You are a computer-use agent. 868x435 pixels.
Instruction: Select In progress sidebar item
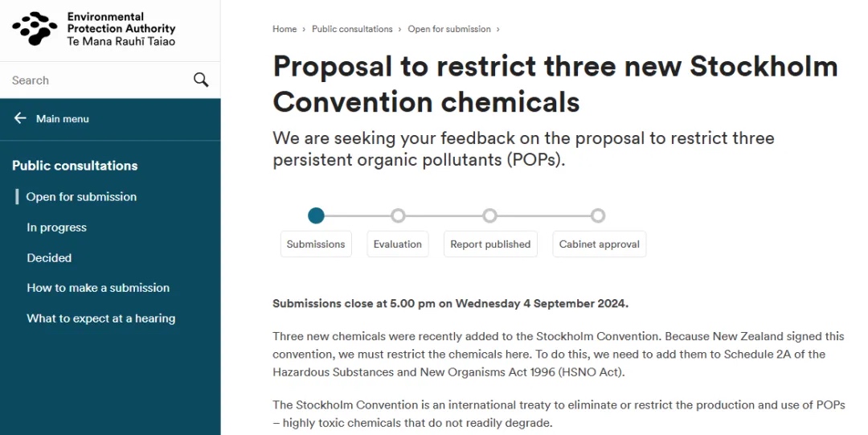(56, 228)
